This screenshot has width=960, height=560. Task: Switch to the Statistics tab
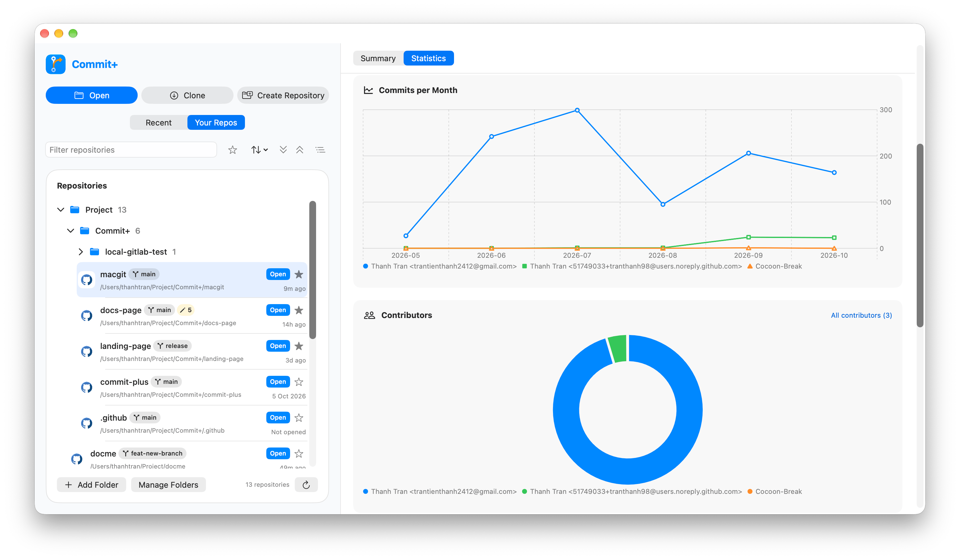point(429,58)
